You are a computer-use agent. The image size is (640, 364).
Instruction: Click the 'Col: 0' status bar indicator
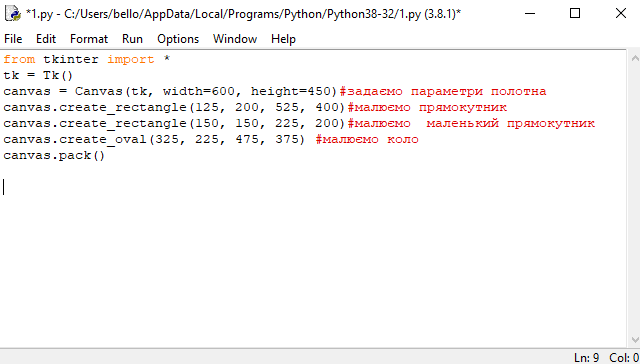[x=624, y=357]
